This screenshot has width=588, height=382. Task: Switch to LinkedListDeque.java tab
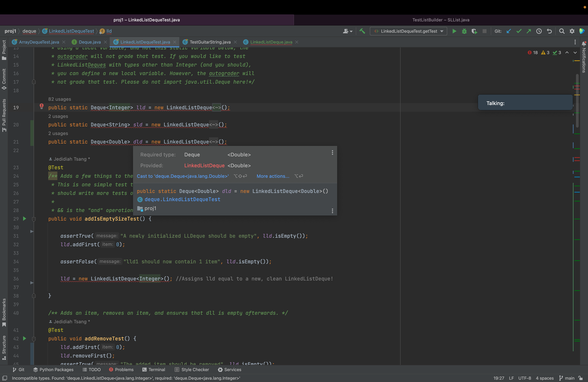point(271,42)
